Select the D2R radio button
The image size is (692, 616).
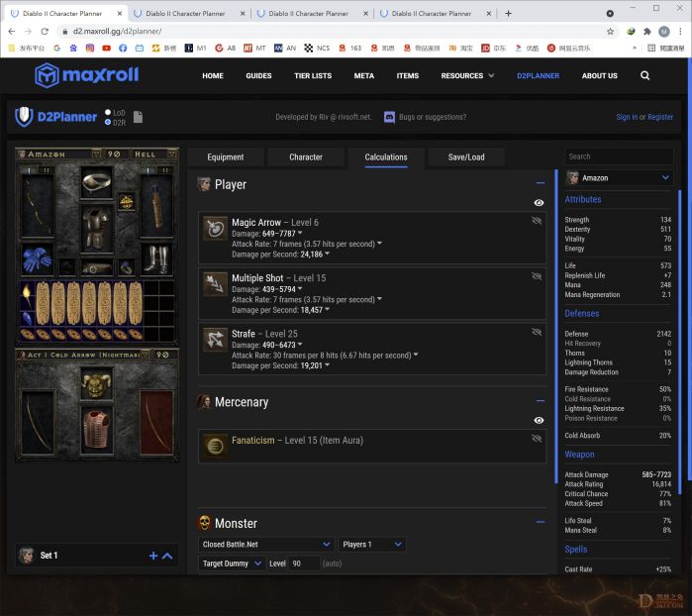(108, 123)
